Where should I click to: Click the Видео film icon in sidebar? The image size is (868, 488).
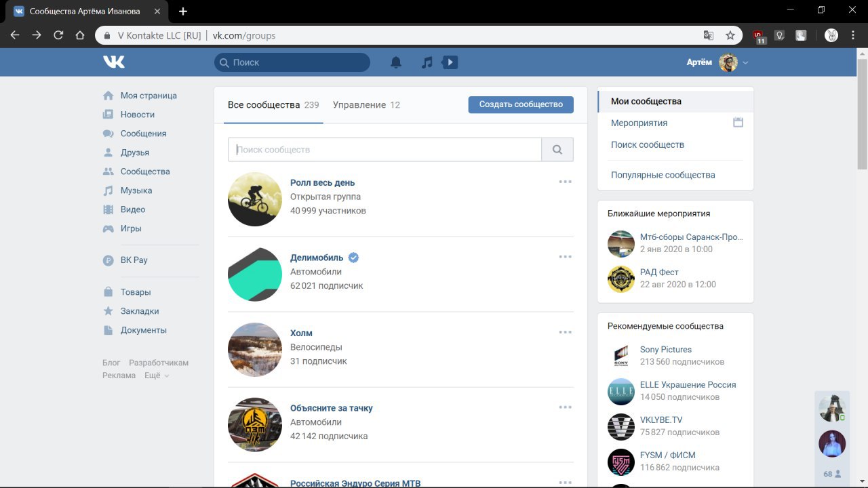tap(108, 209)
